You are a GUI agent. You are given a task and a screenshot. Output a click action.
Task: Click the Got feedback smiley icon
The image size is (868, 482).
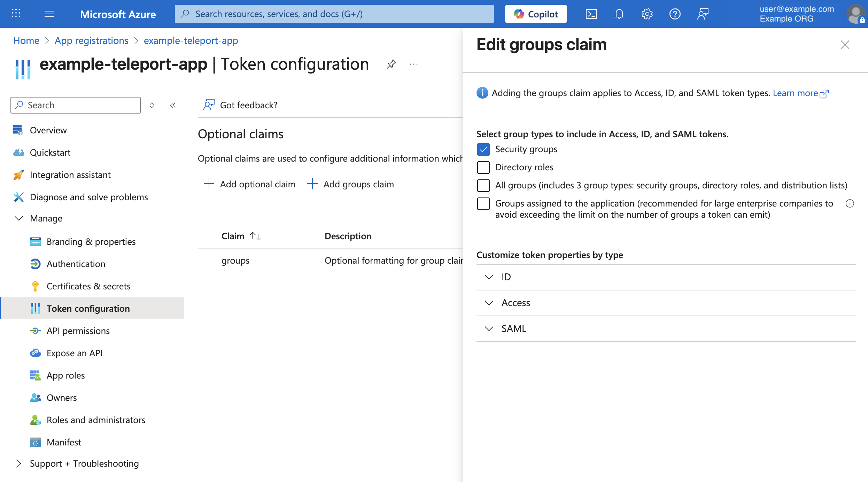tap(209, 105)
